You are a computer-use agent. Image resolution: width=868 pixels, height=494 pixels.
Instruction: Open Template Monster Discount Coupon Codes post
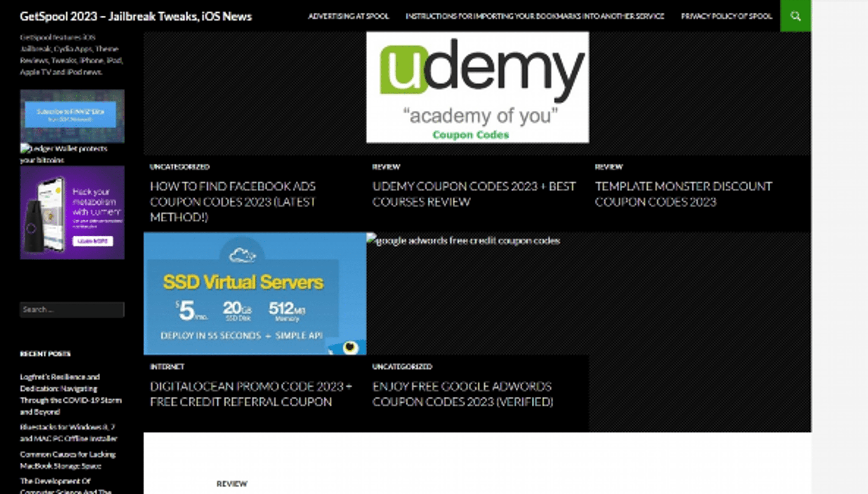pyautogui.click(x=683, y=194)
